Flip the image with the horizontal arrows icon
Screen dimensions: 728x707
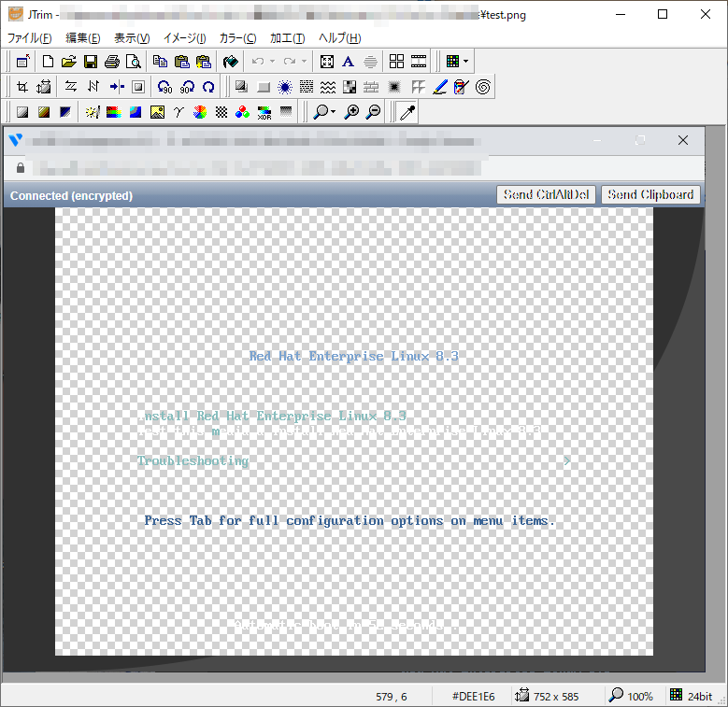point(71,87)
